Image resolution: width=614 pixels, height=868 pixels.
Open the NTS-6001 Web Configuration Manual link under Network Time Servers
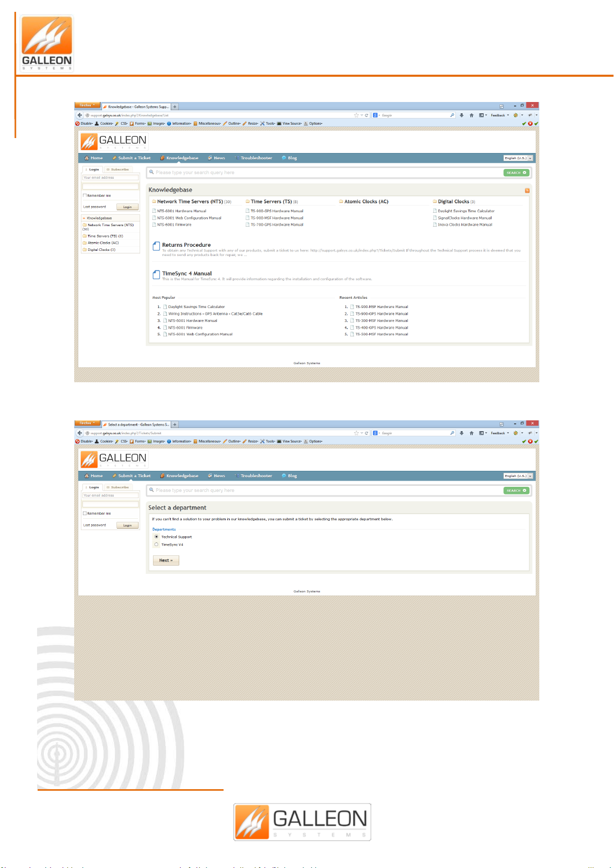(189, 218)
